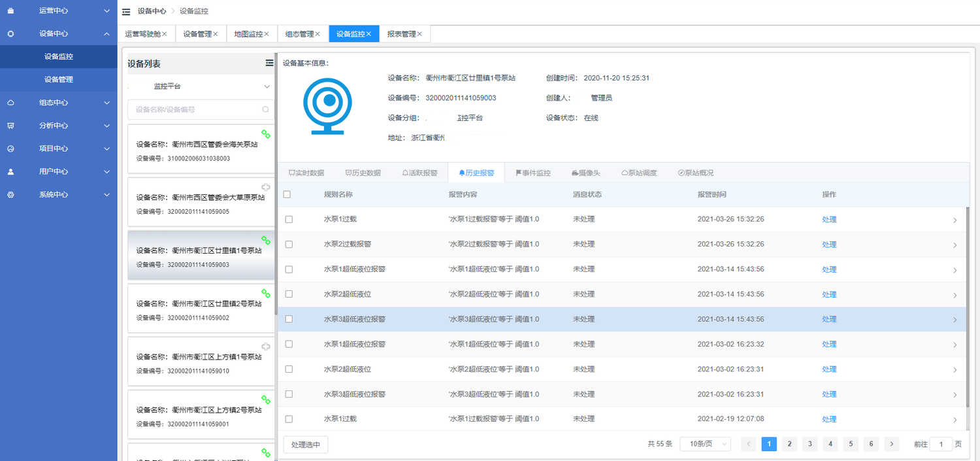Viewport: 980px width, 461px height.
Task: Check 水泵1过载 row dated 2021-02-19
Action: (289, 419)
